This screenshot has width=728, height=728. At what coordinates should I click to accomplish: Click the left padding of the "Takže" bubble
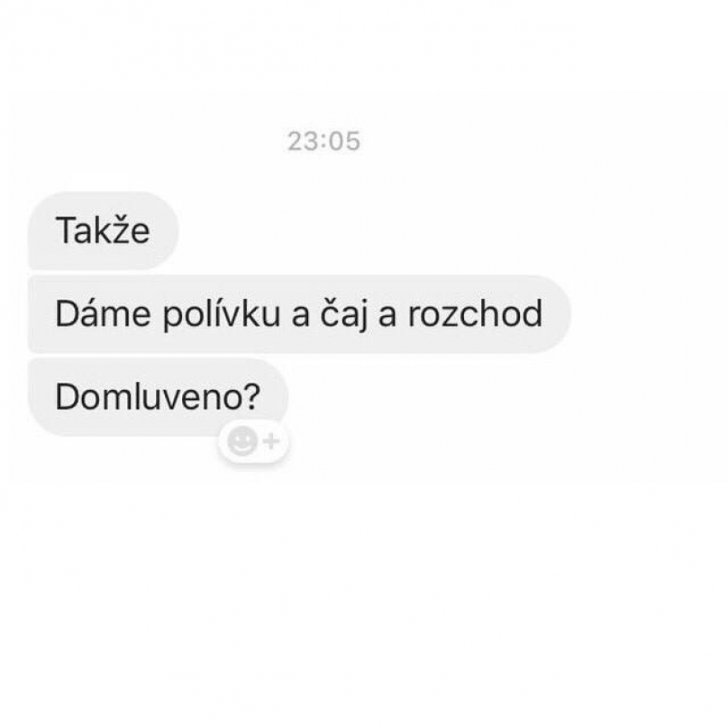[x=41, y=231]
